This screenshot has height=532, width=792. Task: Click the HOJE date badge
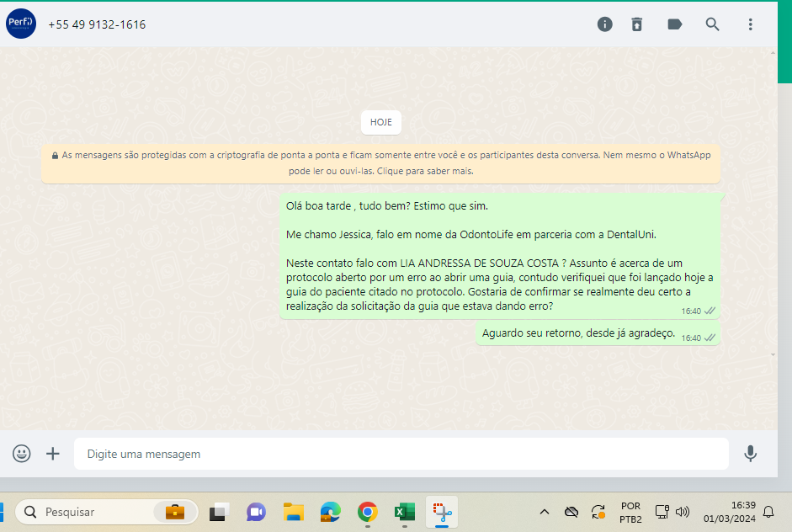coord(380,122)
